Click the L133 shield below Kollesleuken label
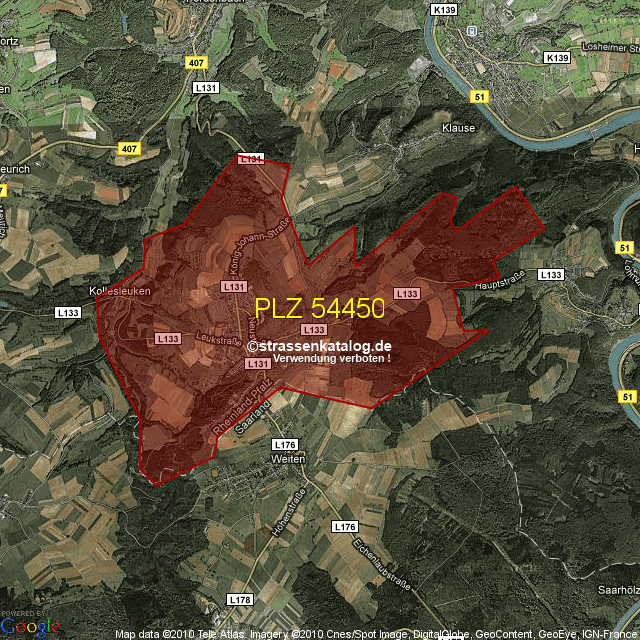 68,313
